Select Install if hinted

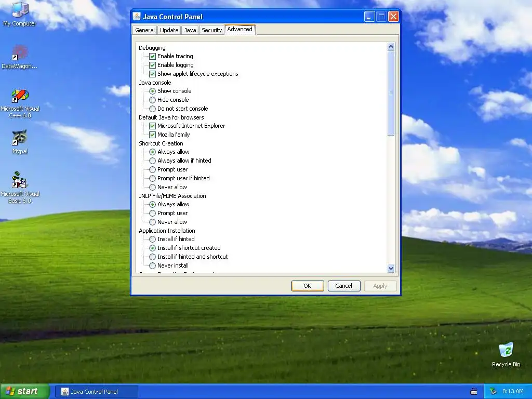click(x=153, y=239)
